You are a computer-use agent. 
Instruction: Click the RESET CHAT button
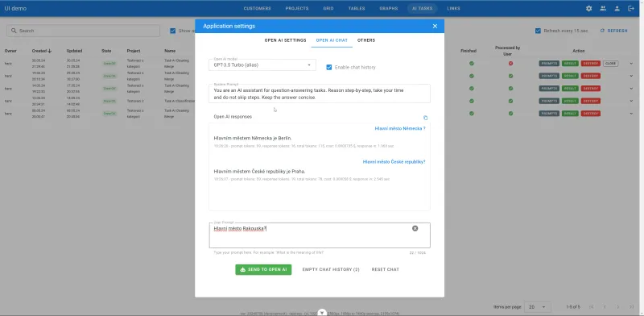point(386,269)
